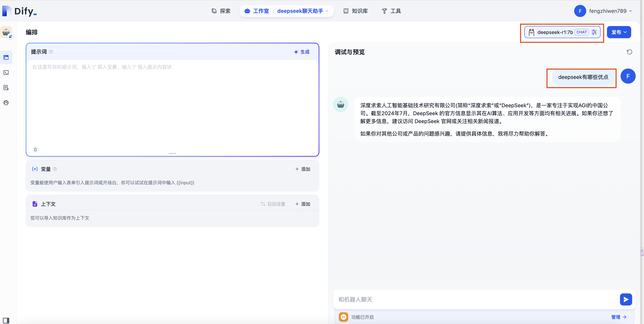Open model parameter settings sliders icon
Image resolution: width=644 pixels, height=324 pixels.
coord(594,32)
